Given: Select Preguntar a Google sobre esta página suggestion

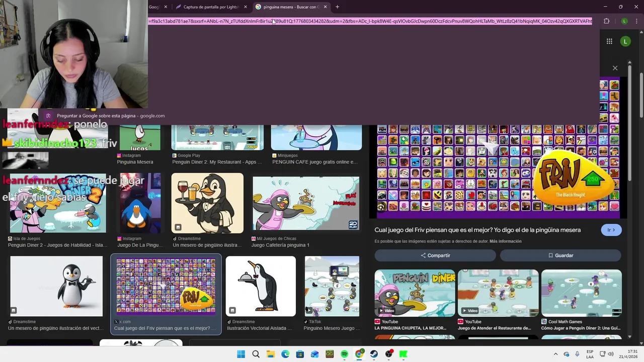Looking at the screenshot, I should pos(111,116).
